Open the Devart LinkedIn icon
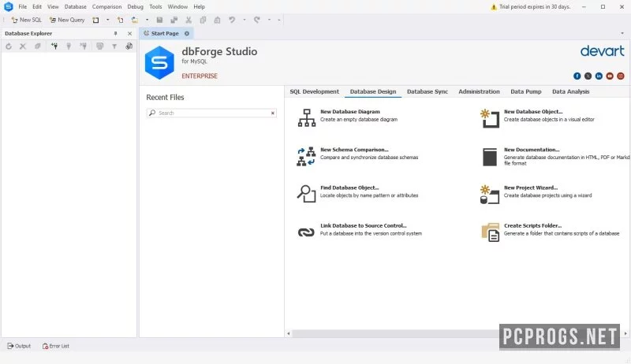The height and width of the screenshot is (364, 631). 599,76
